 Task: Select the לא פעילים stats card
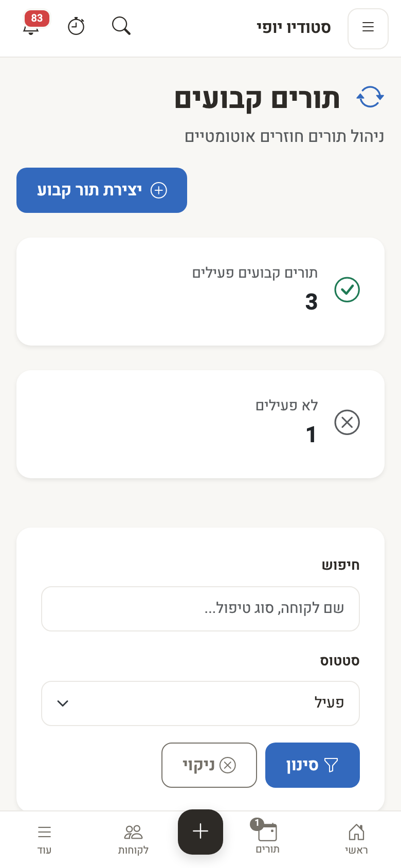(x=200, y=424)
